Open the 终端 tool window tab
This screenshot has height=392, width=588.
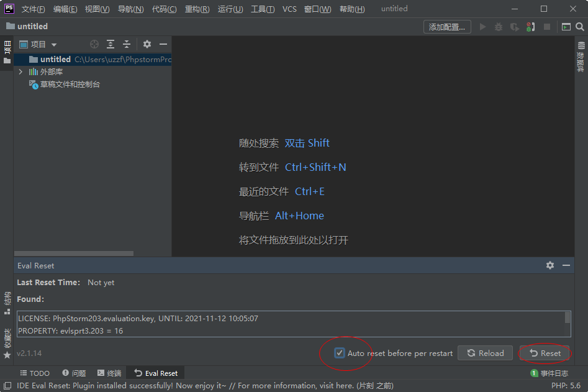109,373
